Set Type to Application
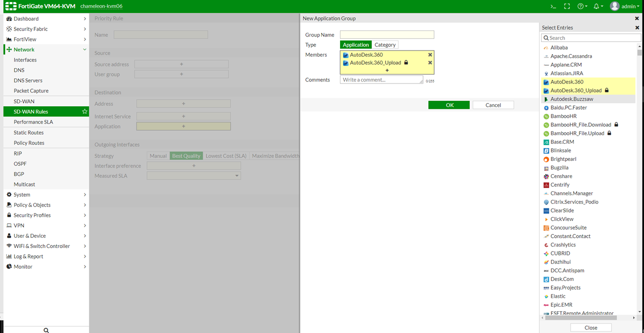Viewport: 644px width, 333px height. point(356,45)
